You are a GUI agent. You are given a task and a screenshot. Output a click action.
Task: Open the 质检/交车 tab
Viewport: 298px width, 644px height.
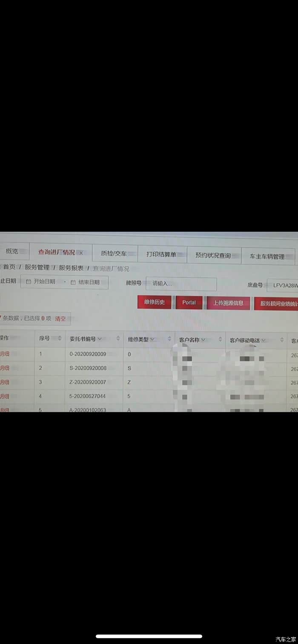click(x=115, y=254)
